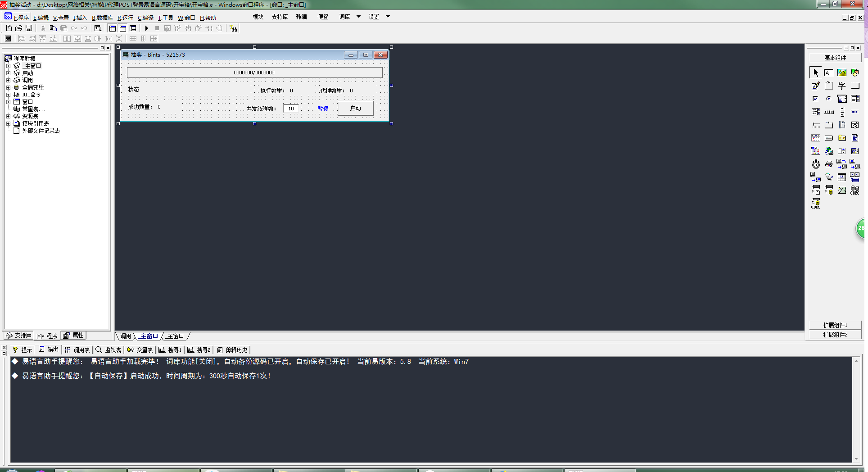Select the radio button component in toolbox
Viewport: 868px width, 472px height.
[x=828, y=99]
